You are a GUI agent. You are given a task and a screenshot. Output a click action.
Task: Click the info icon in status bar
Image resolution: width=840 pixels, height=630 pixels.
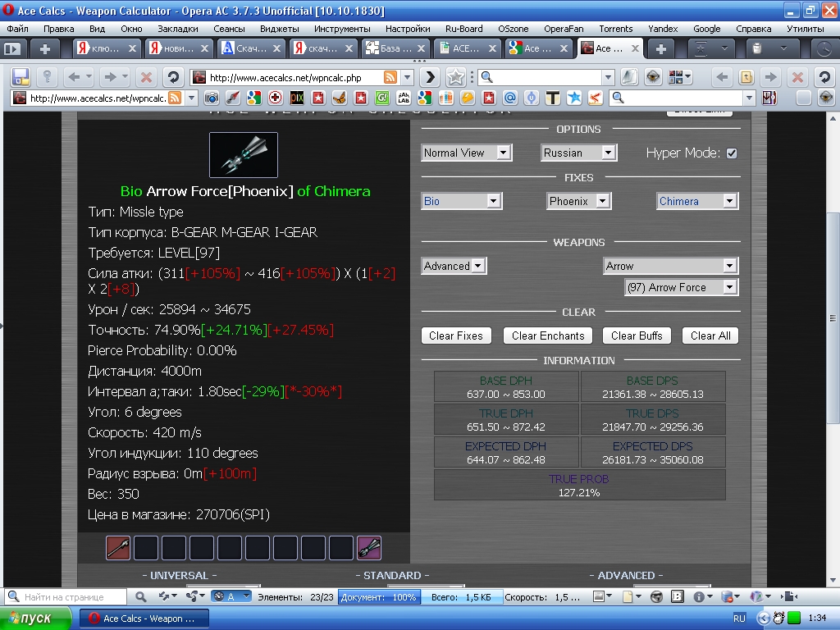click(x=699, y=596)
